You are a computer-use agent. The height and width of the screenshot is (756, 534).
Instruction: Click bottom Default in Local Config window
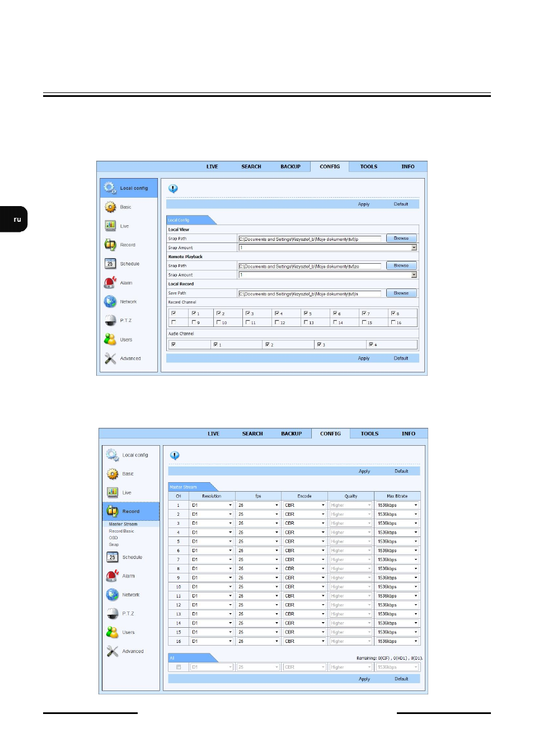[x=401, y=358]
